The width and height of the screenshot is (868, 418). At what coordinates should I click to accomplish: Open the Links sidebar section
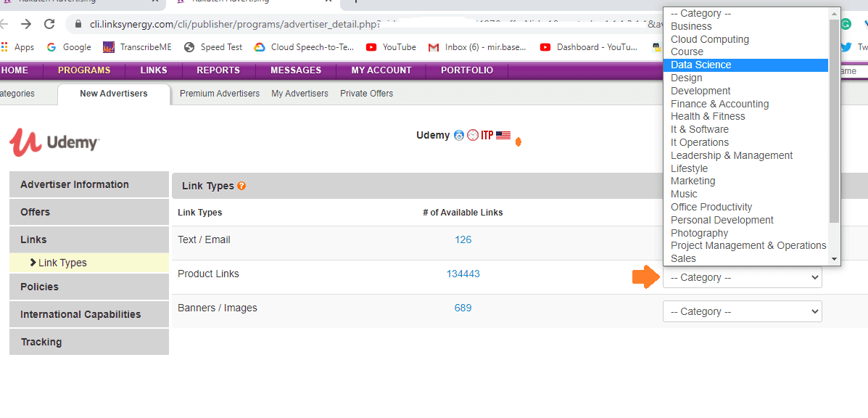click(x=89, y=239)
